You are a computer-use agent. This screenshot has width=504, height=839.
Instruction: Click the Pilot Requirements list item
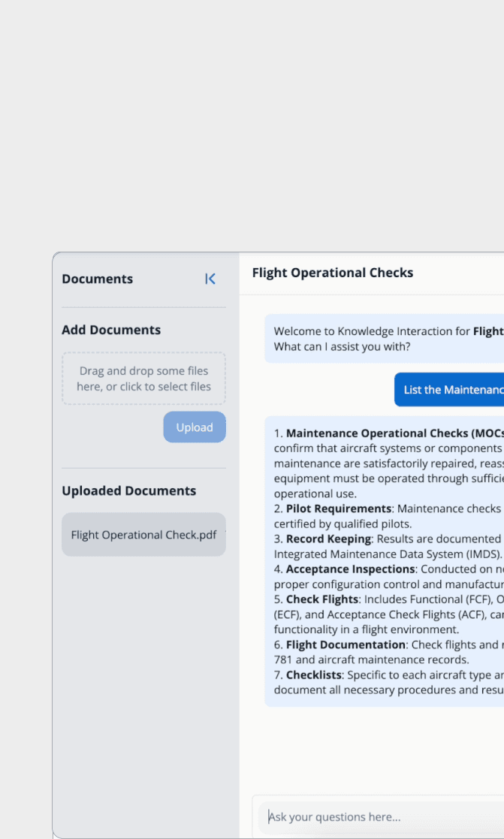coord(339,509)
